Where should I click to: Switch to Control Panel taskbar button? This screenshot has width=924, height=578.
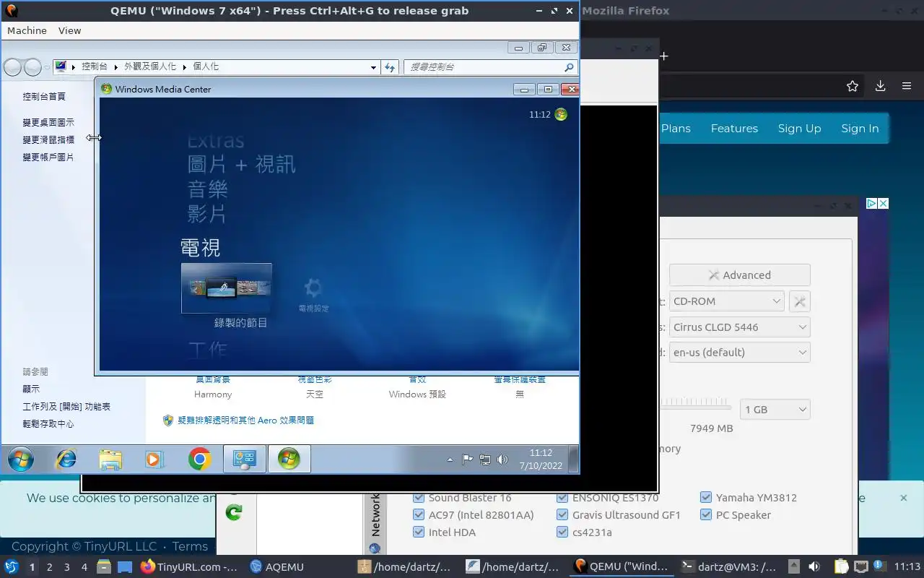(x=245, y=459)
